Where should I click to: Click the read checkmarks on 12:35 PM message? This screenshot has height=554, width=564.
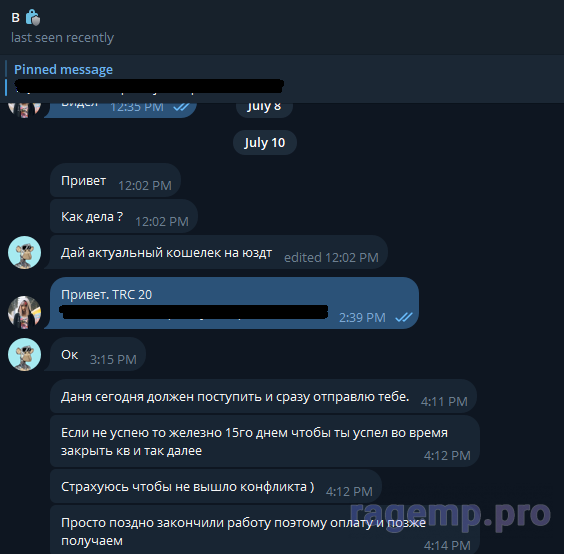click(182, 107)
